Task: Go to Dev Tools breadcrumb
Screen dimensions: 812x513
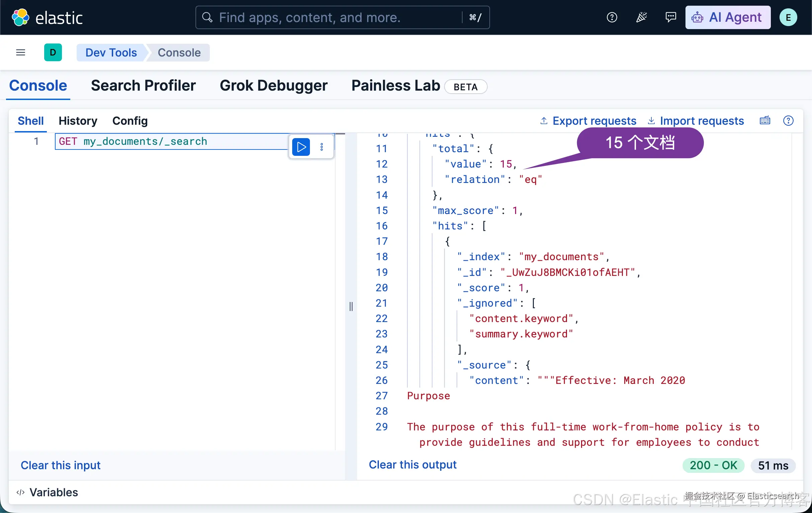Action: coord(111,53)
